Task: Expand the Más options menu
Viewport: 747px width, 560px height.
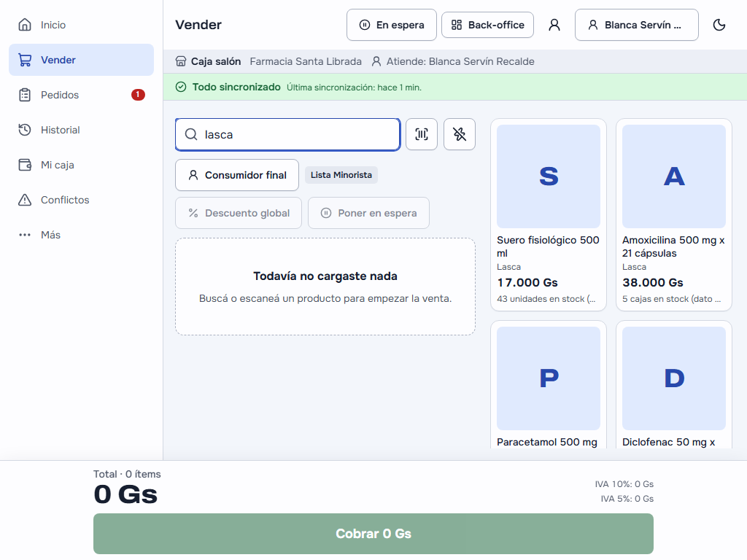Action: pyautogui.click(x=82, y=235)
